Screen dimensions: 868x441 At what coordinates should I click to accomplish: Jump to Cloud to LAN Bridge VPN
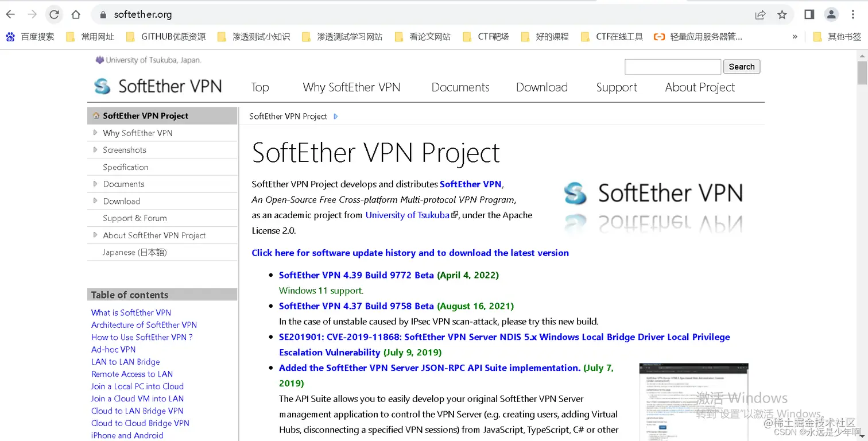point(137,411)
